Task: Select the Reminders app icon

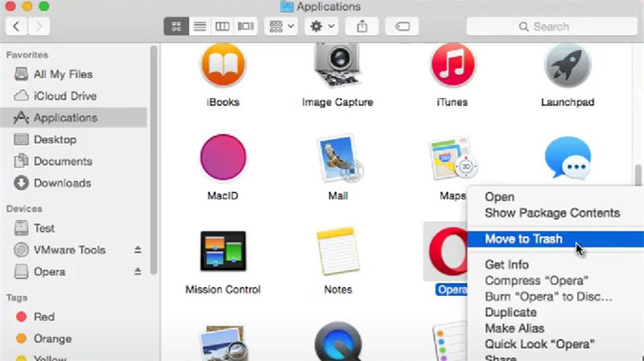Action: 450,343
